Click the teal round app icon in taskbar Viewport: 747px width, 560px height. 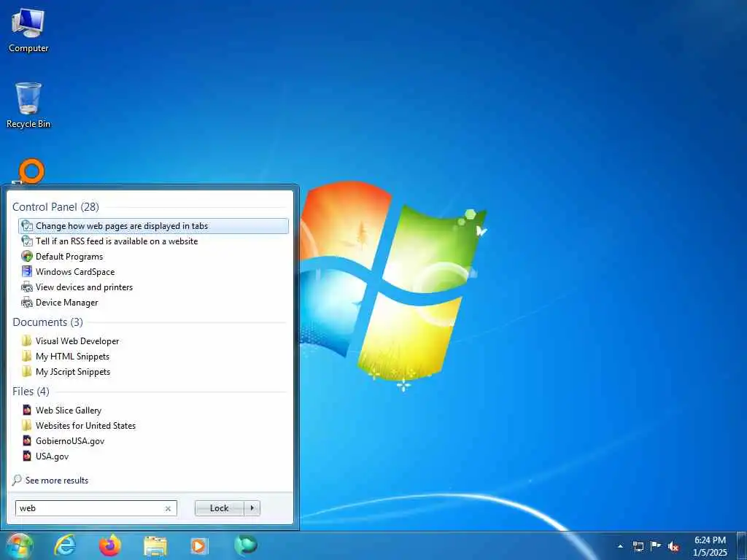246,545
